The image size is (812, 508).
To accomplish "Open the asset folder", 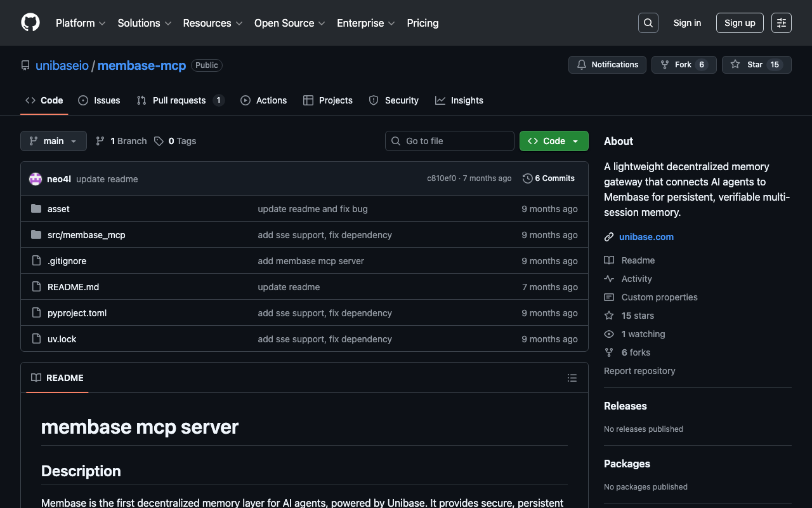I will 58,209.
